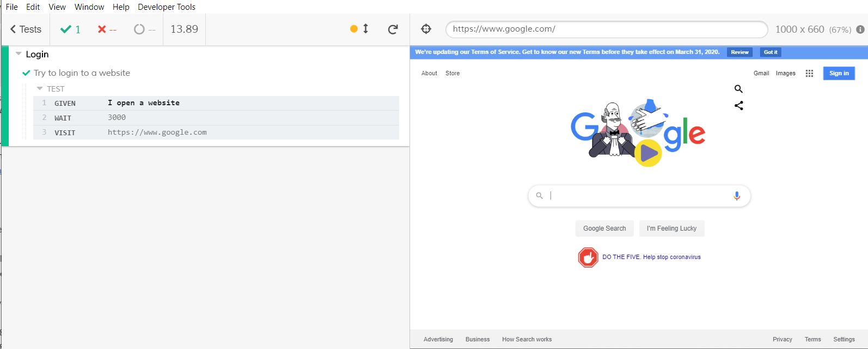Screen dimensions: 868x349
Task: Play the Google doodle video
Action: (x=648, y=153)
